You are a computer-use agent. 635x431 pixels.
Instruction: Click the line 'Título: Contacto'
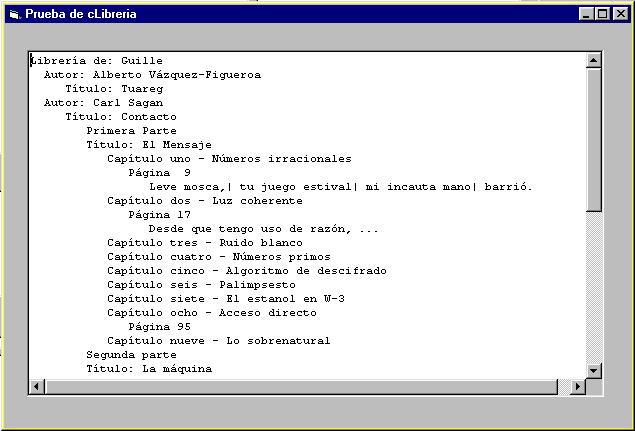121,117
